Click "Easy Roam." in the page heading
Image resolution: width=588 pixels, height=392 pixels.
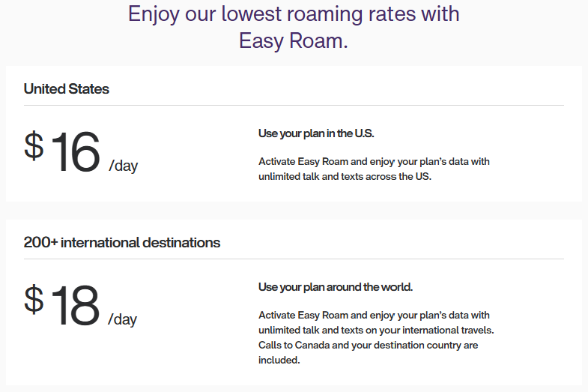(x=294, y=40)
